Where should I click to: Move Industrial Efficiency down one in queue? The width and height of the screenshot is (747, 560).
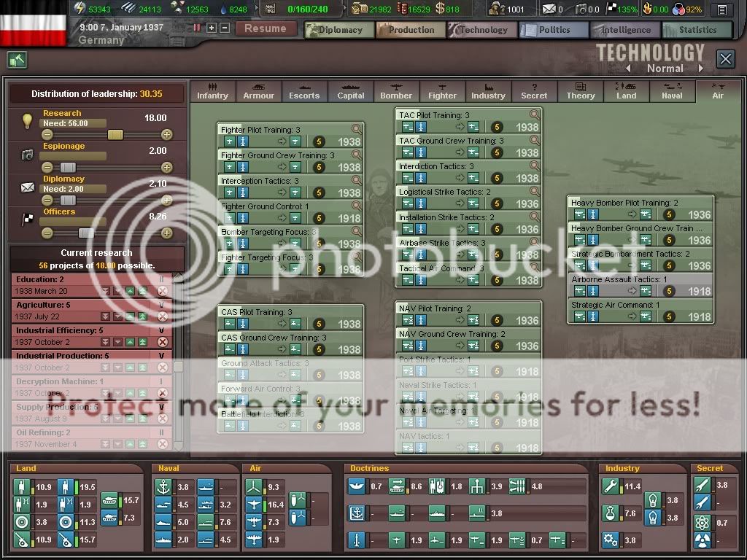pos(118,342)
